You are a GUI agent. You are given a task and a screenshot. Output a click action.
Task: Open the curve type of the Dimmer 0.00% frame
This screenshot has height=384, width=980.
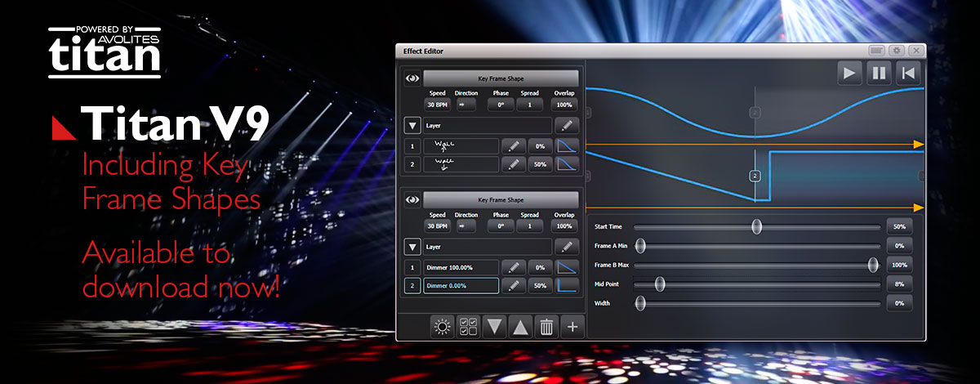click(567, 285)
